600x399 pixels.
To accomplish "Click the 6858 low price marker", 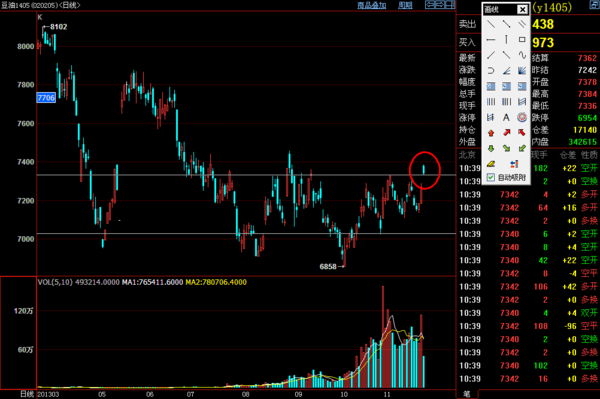I will pyautogui.click(x=328, y=267).
